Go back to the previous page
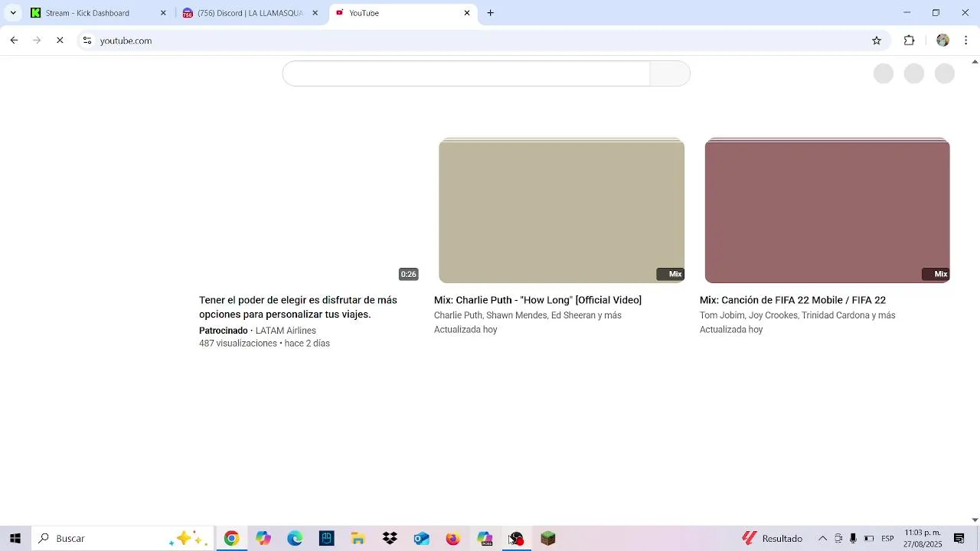Image resolution: width=980 pixels, height=551 pixels. 14,41
